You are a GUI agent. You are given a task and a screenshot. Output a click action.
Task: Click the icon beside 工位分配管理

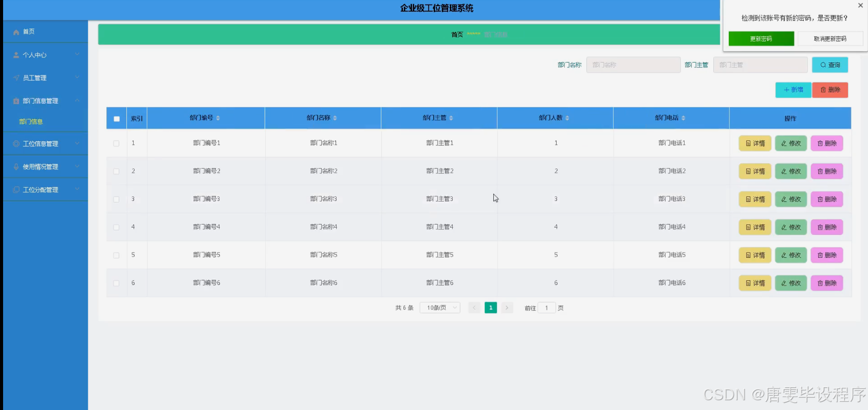(x=16, y=190)
